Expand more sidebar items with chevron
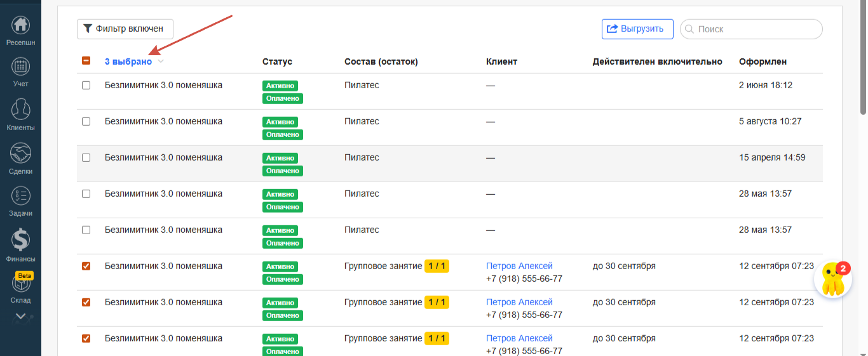This screenshot has height=356, width=868. pyautogui.click(x=21, y=316)
